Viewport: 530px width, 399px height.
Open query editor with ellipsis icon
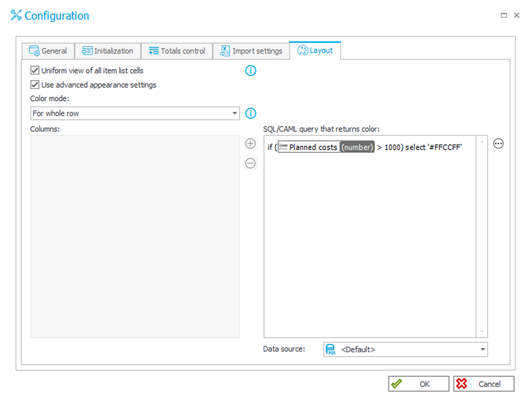pos(498,144)
